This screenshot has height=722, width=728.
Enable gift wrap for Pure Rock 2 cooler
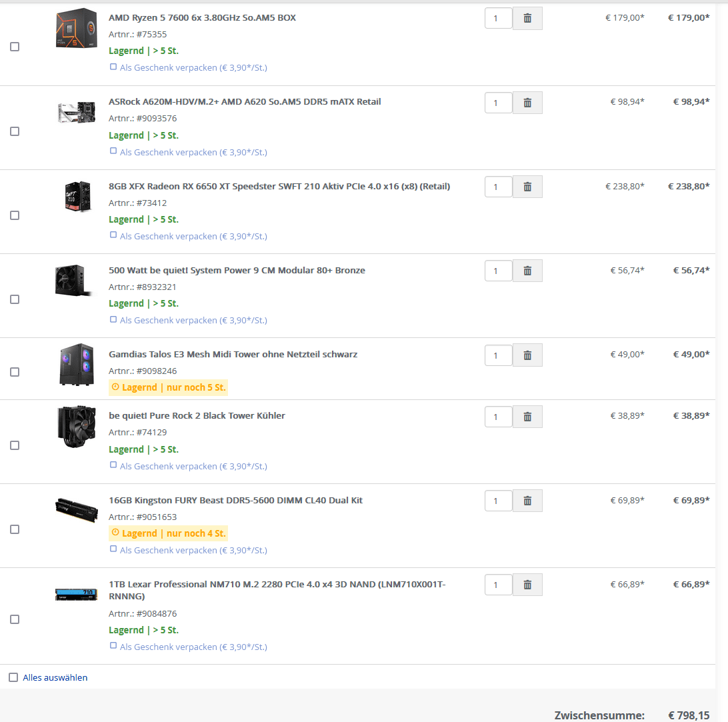(113, 465)
